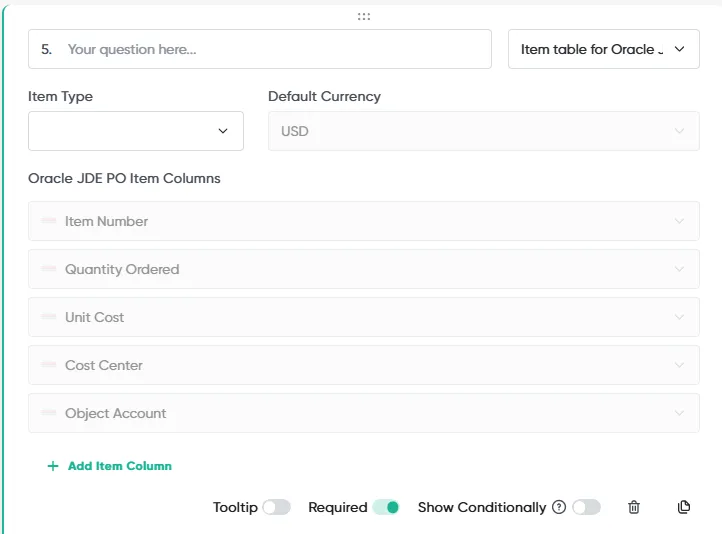Expand the Object Account column dropdown
Image resolution: width=722 pixels, height=534 pixels.
364,412
